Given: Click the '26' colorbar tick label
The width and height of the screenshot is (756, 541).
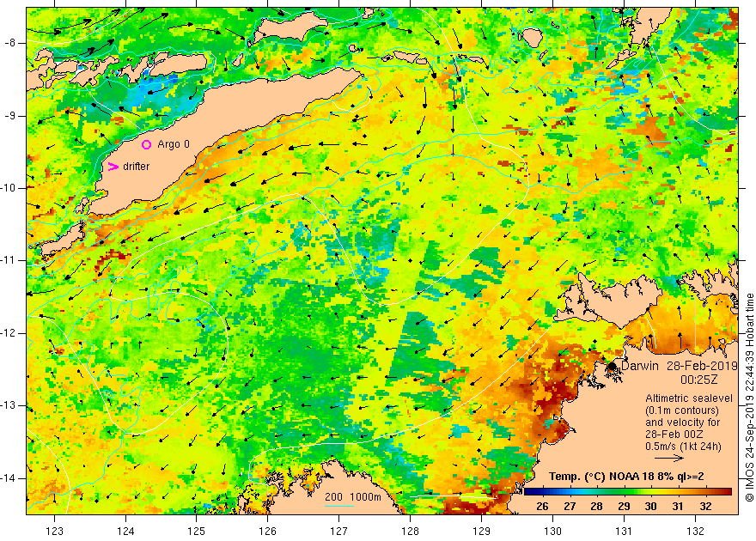Looking at the screenshot, I should (542, 507).
